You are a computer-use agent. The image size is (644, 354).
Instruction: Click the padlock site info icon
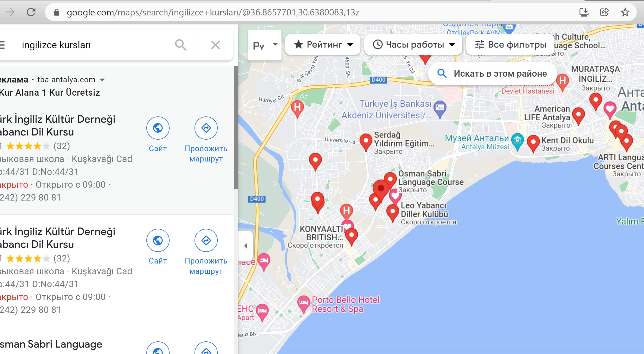[56, 12]
